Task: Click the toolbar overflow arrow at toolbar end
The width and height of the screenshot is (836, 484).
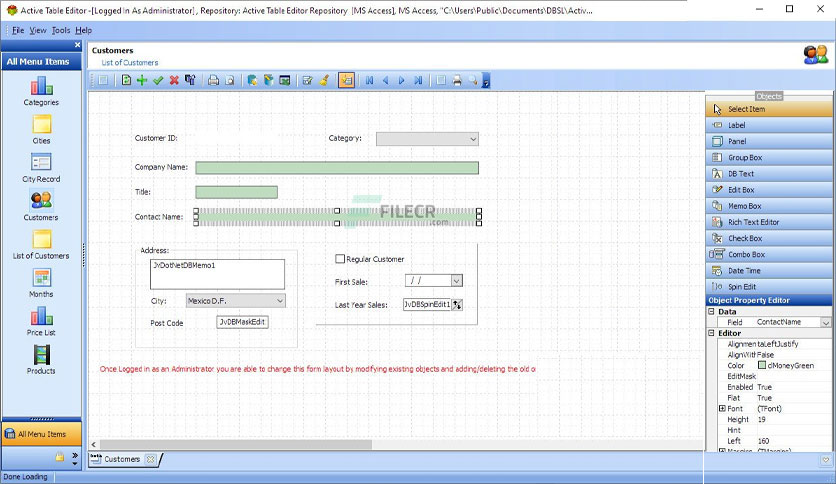Action: (x=486, y=81)
